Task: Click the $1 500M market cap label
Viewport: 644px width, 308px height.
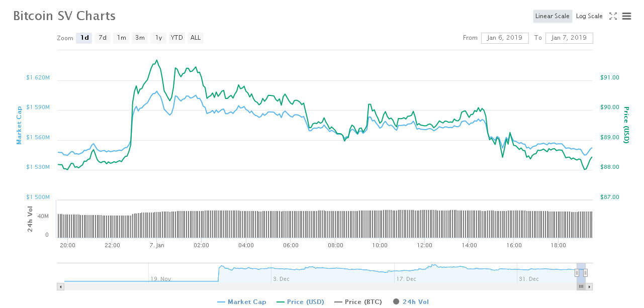Action: [x=38, y=197]
